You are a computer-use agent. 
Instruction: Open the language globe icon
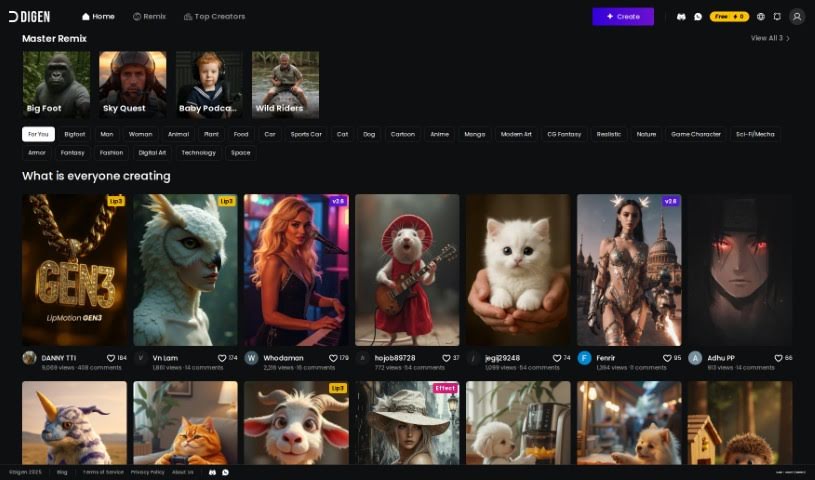760,17
